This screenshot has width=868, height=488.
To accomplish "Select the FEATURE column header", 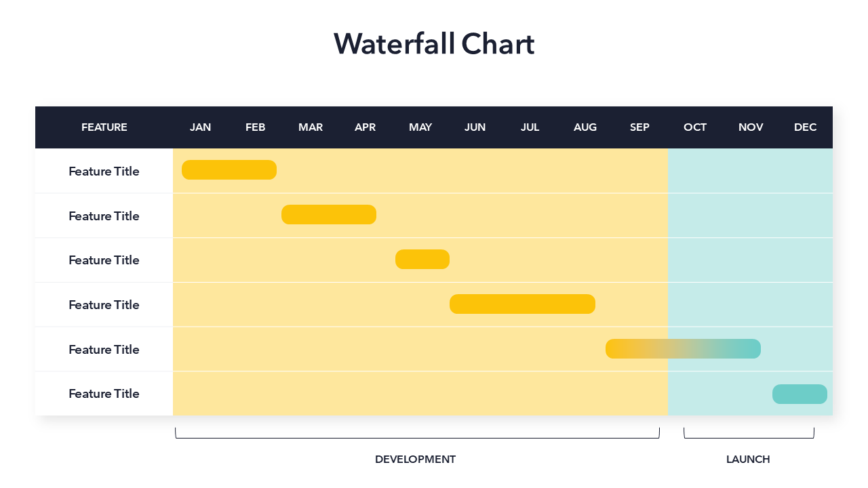I will 104,127.
